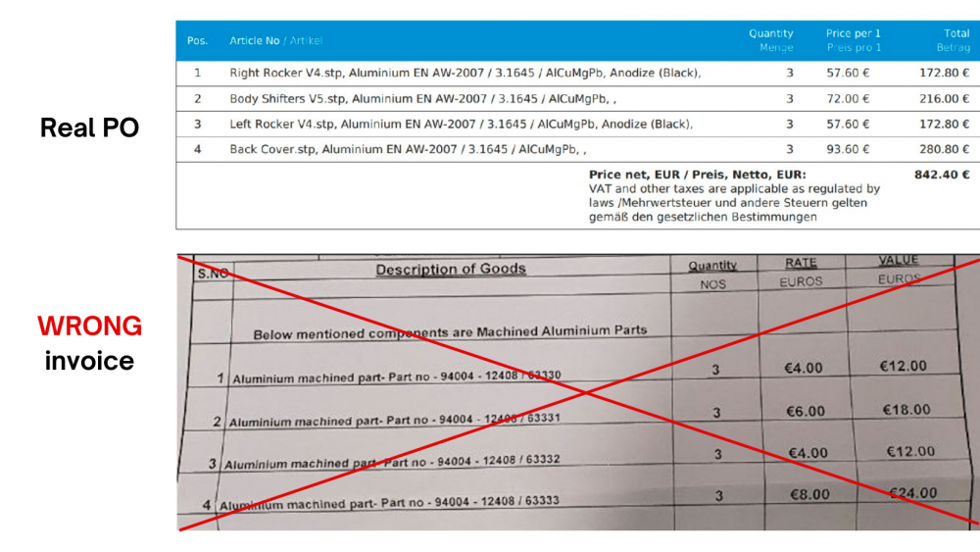Screen dimensions: 980x552
Task: Click the 'NOS' invoice subheader
Action: (713, 284)
